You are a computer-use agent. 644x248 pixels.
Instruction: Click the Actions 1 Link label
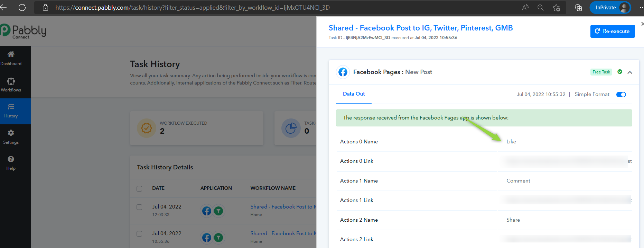tap(357, 200)
